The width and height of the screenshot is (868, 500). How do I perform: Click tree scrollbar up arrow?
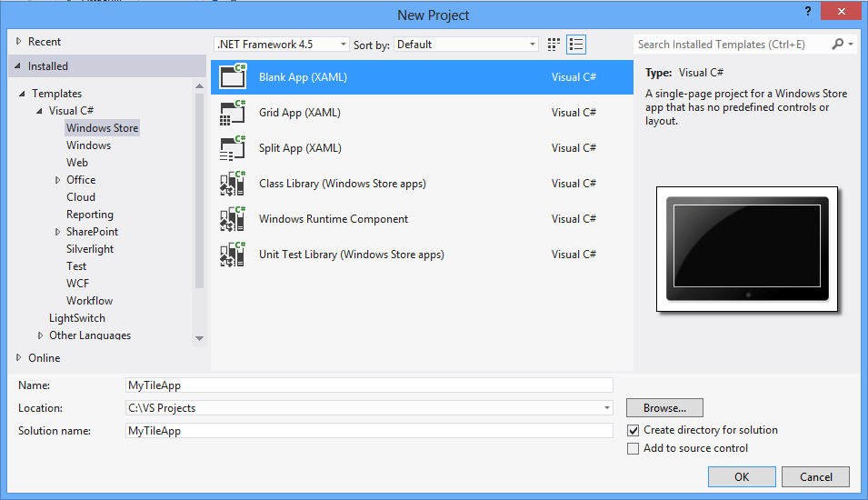point(199,85)
